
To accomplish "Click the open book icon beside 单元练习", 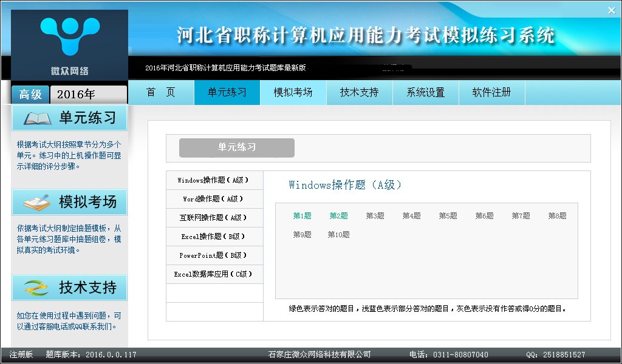I will (36, 118).
